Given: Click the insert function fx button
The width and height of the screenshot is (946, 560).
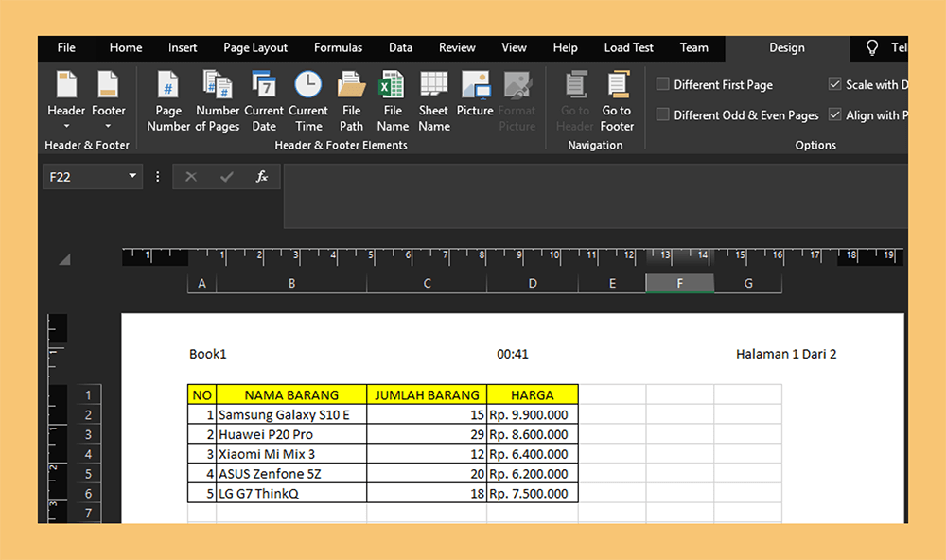Looking at the screenshot, I should tap(262, 176).
